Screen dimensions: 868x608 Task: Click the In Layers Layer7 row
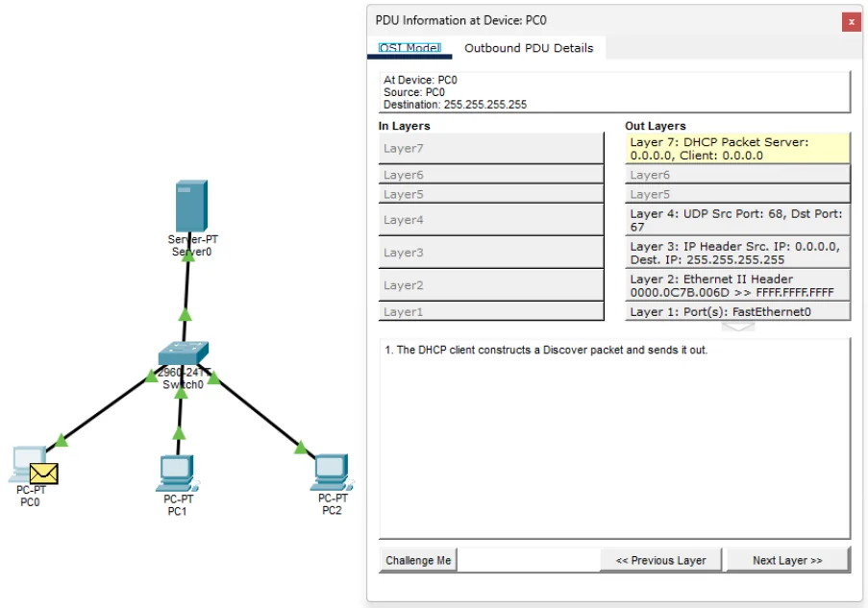(x=491, y=148)
